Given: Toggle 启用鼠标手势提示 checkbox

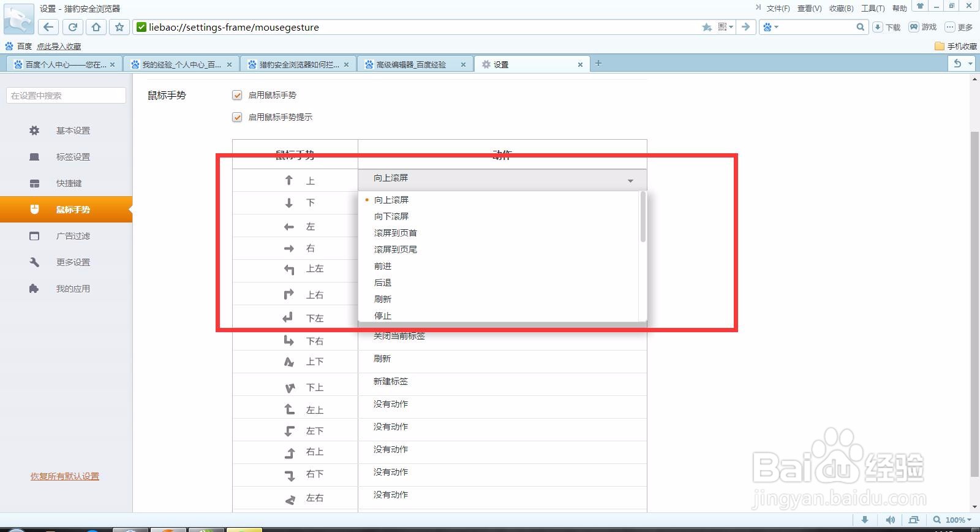Looking at the screenshot, I should tap(237, 117).
